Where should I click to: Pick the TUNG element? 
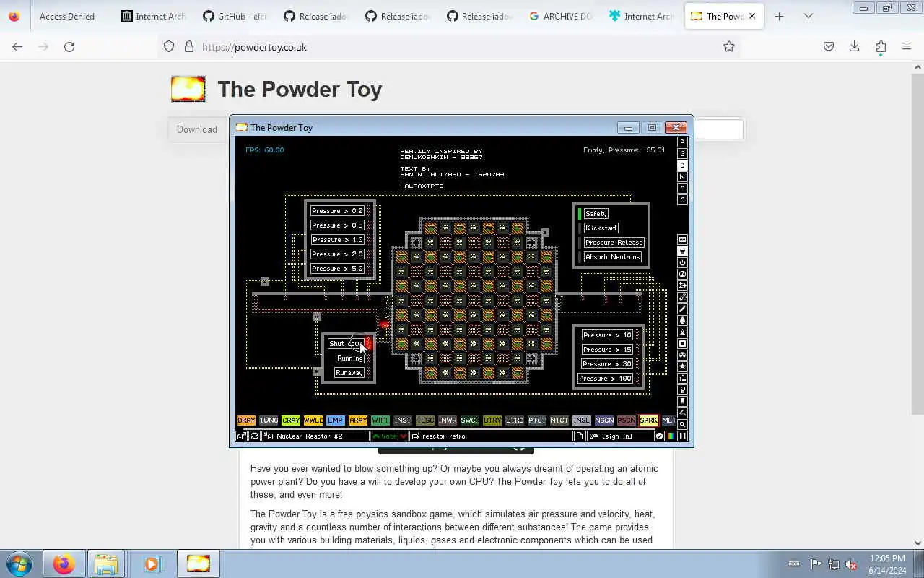(269, 420)
